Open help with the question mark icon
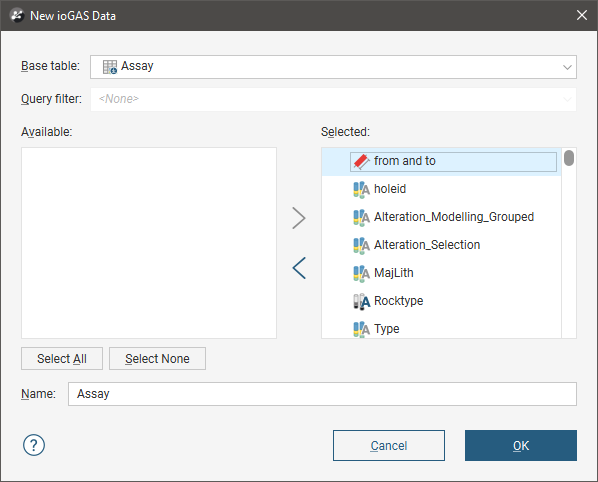 point(34,445)
